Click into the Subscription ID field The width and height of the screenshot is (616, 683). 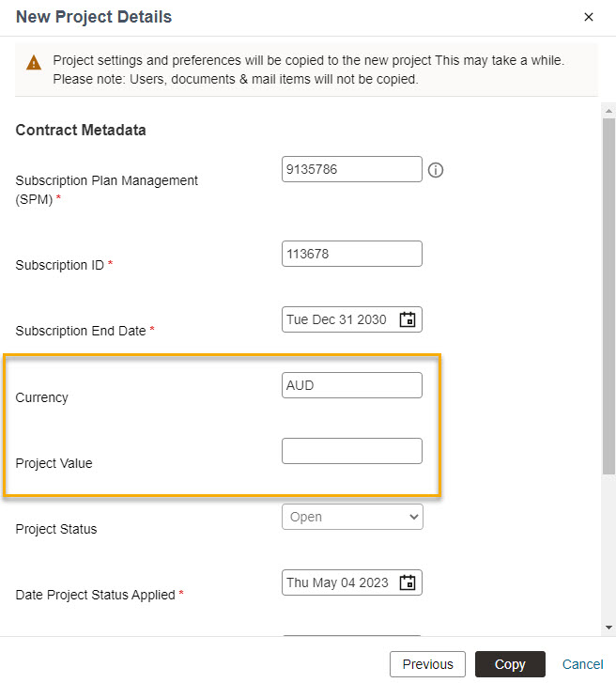click(x=351, y=254)
